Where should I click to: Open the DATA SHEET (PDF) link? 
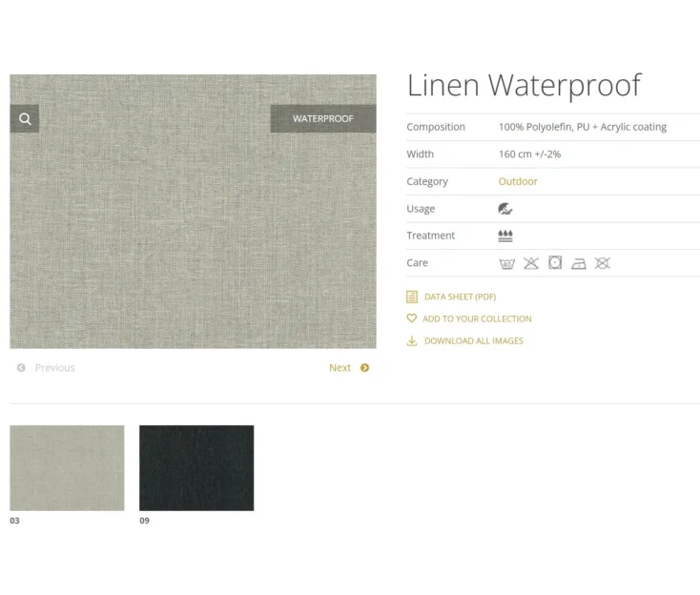460,297
